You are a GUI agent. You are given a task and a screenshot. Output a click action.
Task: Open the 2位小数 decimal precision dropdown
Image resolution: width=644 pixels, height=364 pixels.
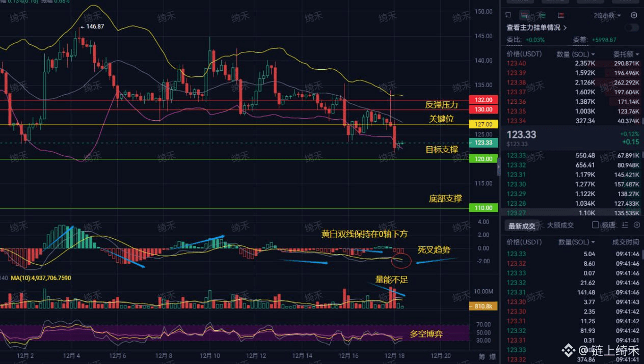click(607, 15)
